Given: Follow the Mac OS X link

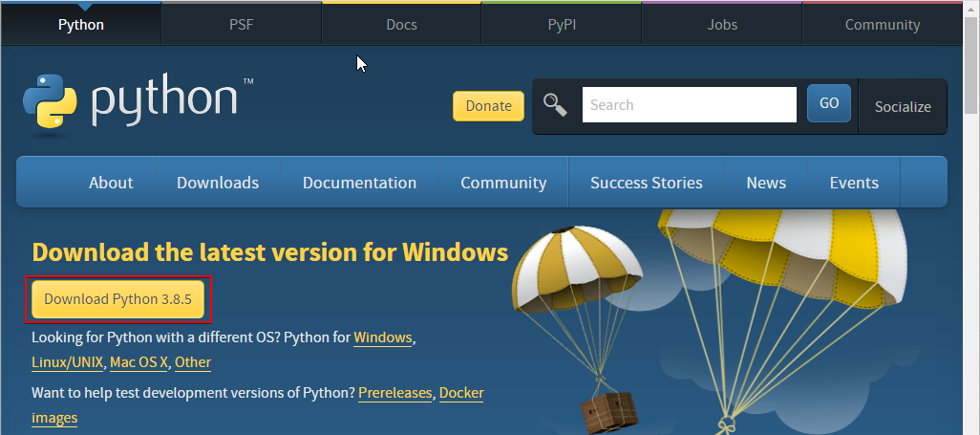Looking at the screenshot, I should coord(138,362).
